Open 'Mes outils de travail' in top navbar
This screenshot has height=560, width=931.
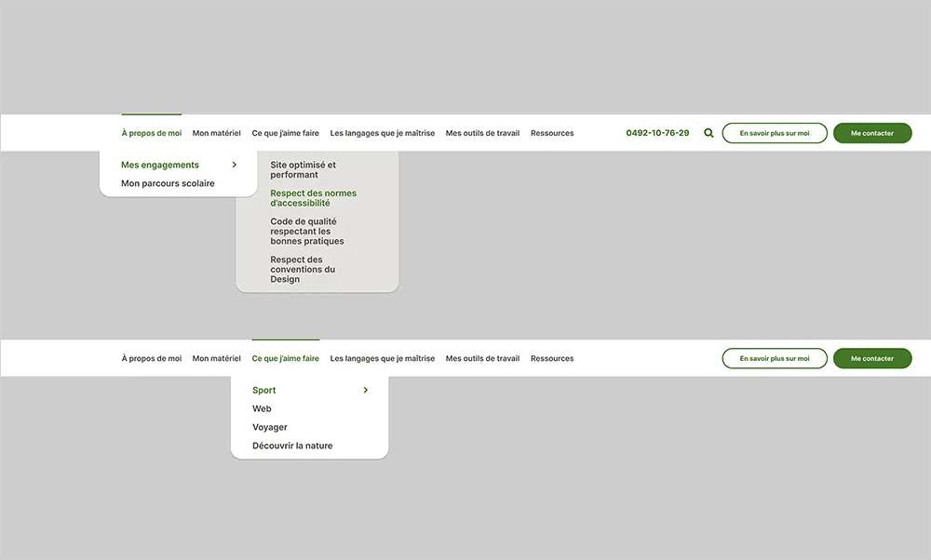click(482, 133)
